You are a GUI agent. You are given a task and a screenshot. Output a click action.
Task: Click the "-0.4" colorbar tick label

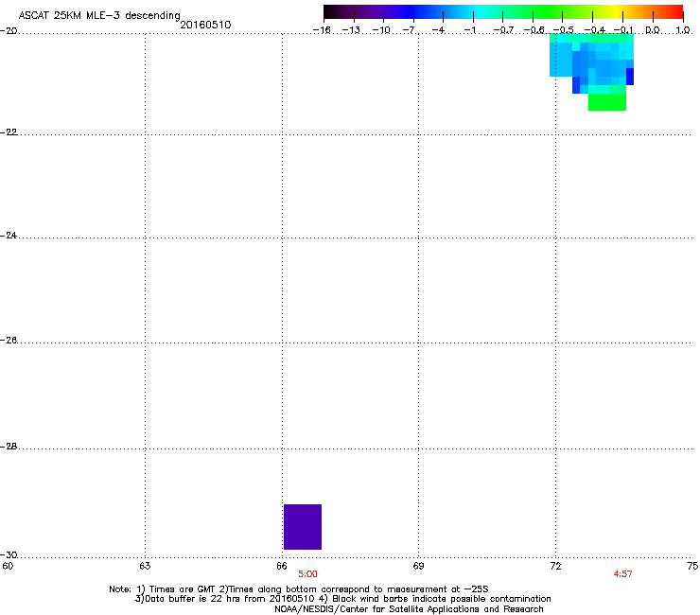(594, 30)
